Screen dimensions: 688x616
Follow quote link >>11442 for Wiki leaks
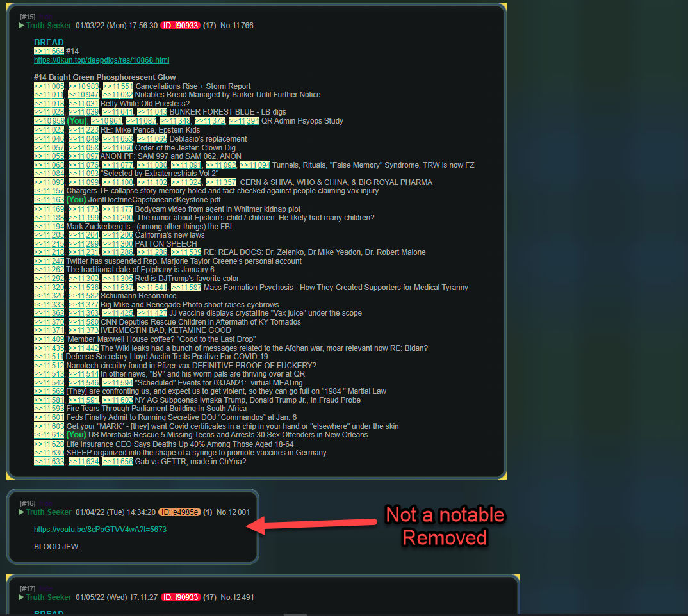[x=83, y=348]
